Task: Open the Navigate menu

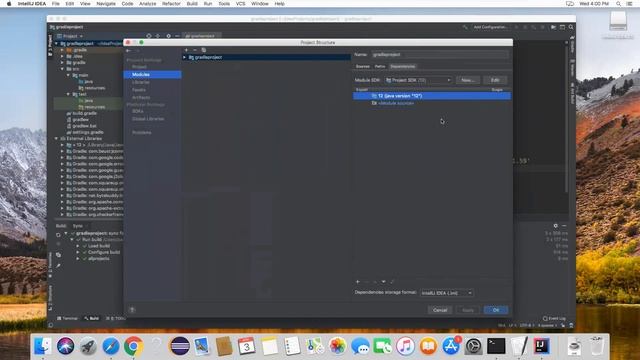Action: click(x=106, y=4)
